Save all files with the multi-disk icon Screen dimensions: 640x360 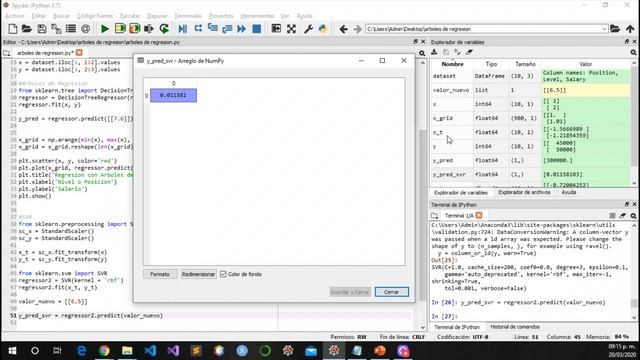(x=56, y=29)
